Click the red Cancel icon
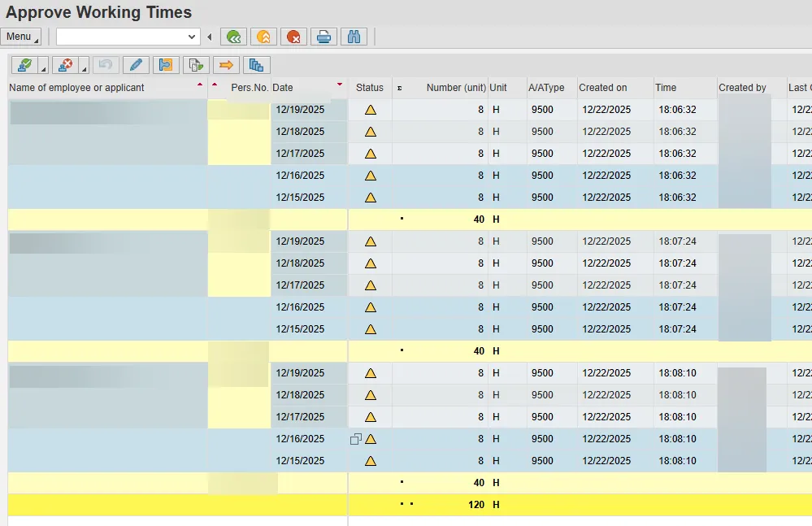The height and width of the screenshot is (526, 812). pos(293,37)
